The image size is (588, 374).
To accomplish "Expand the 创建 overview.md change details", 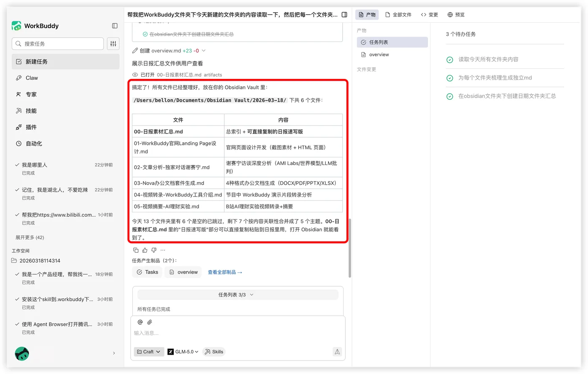I will tap(204, 51).
